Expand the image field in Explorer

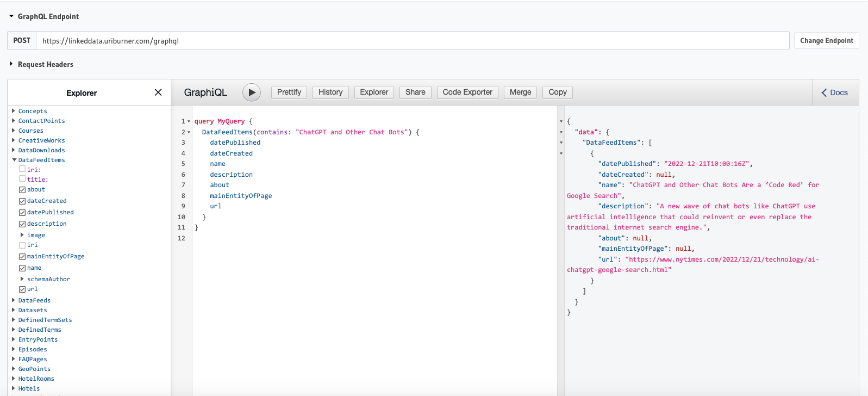(x=22, y=235)
